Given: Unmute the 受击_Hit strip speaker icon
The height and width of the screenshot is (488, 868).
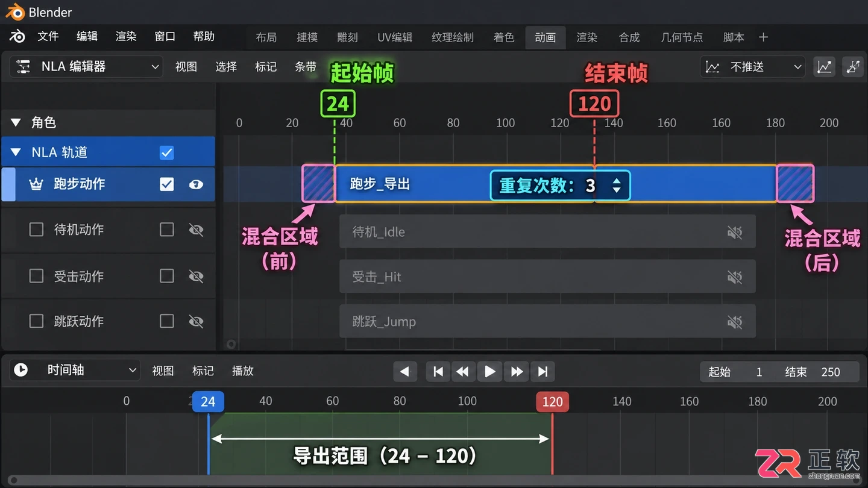Looking at the screenshot, I should (x=734, y=277).
